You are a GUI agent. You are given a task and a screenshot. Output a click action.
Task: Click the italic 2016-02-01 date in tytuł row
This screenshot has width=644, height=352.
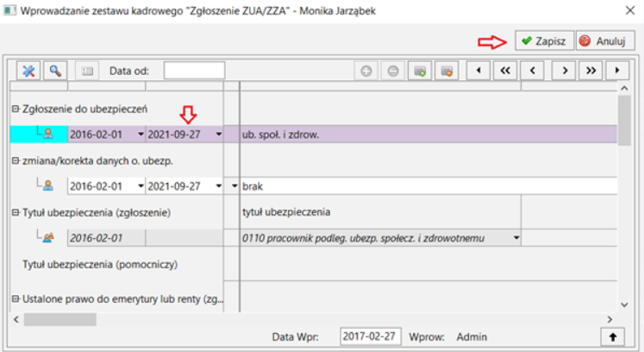tap(96, 238)
